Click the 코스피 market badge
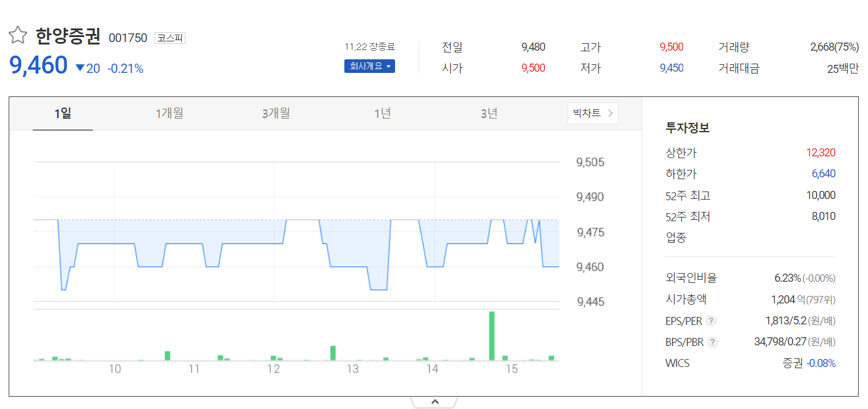868x409 pixels. [x=170, y=38]
